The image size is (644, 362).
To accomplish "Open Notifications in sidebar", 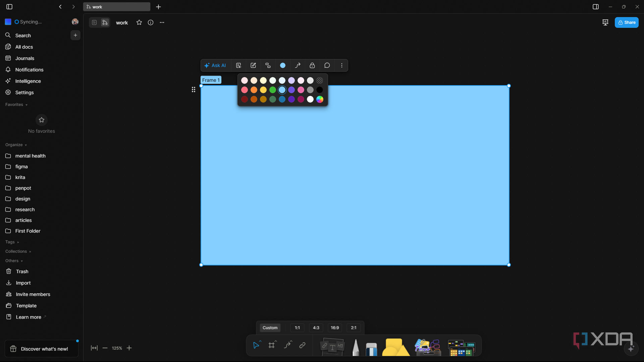I will point(42,70).
